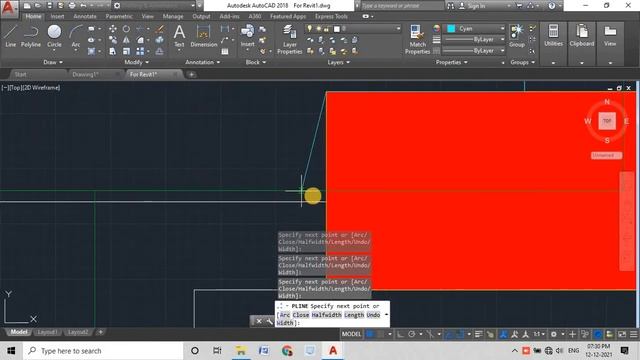Toggle polar tracking in status bar

[x=411, y=334]
